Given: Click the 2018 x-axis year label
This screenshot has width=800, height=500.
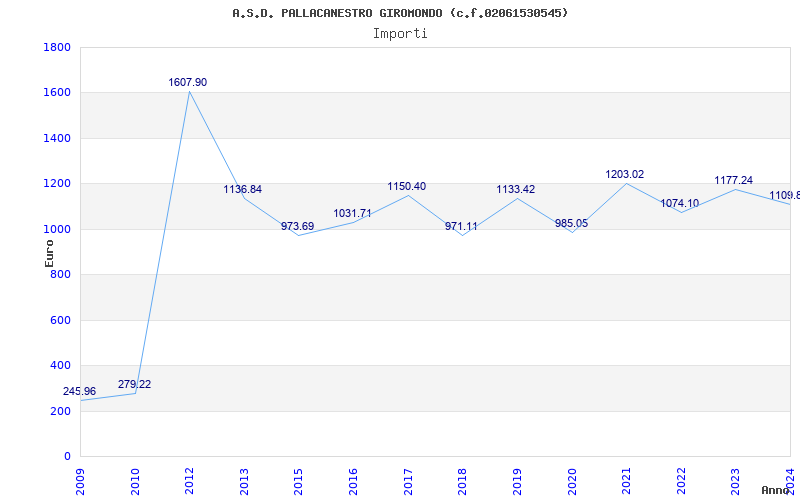Looking at the screenshot, I should tap(462, 482).
